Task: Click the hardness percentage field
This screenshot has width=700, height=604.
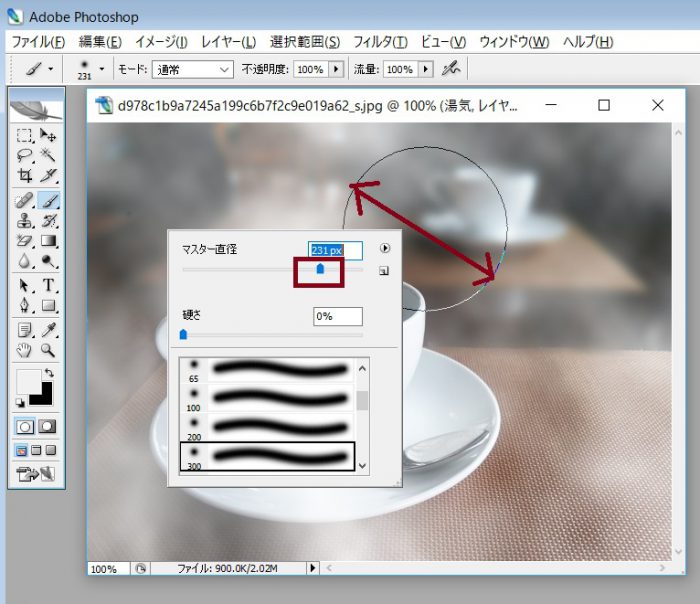Action: pyautogui.click(x=338, y=317)
